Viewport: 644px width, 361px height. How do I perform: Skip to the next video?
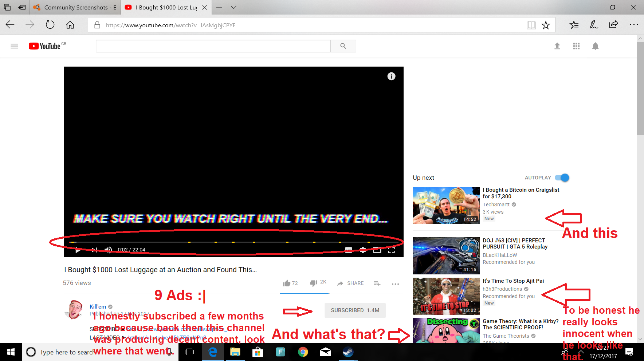(x=94, y=250)
